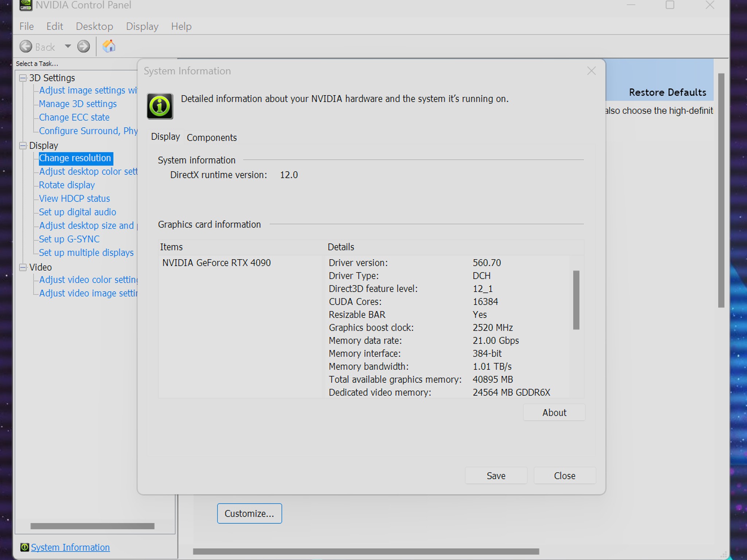Click task pane horizontal scrollbar
The height and width of the screenshot is (560, 747).
click(92, 526)
